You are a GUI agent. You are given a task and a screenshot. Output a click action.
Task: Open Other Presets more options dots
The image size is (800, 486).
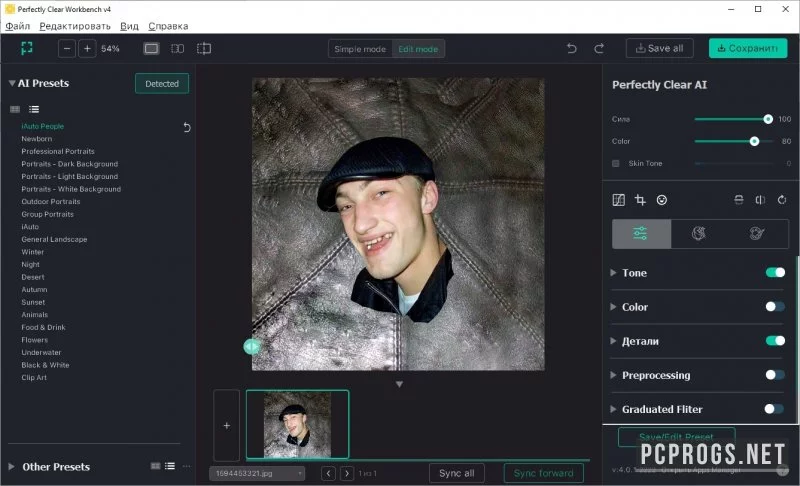pos(186,466)
